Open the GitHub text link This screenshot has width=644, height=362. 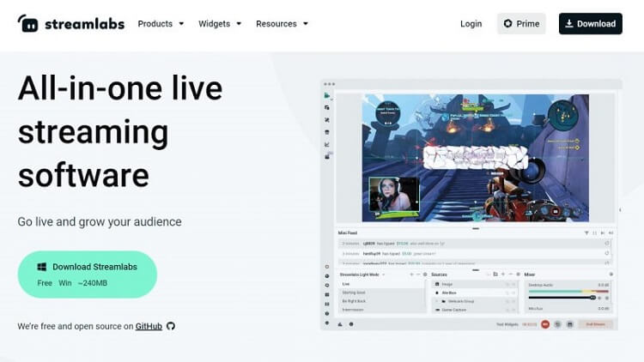[149, 326]
